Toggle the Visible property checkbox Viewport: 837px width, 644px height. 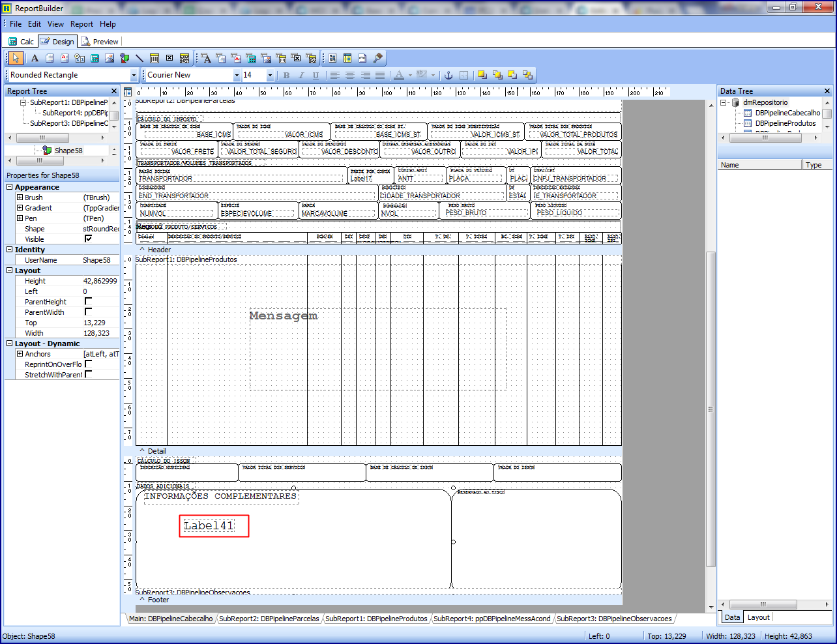(x=88, y=239)
